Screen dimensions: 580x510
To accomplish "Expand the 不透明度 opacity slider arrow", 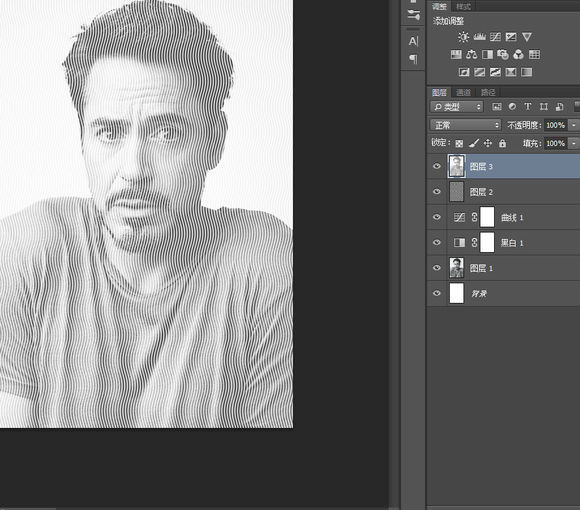I will (x=574, y=125).
